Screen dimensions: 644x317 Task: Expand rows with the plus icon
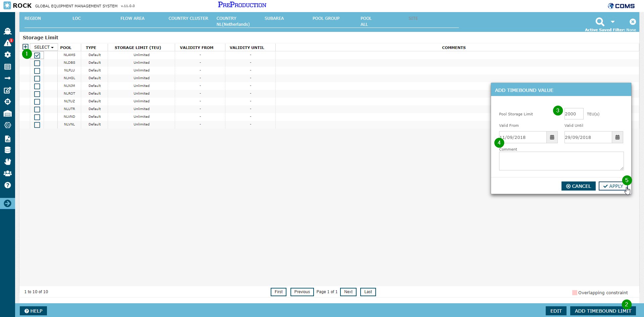pos(25,47)
